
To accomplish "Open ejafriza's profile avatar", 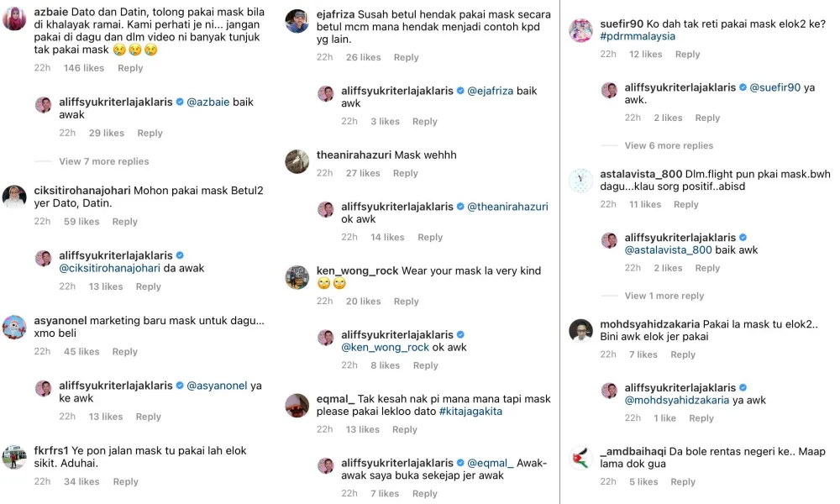I will point(297,21).
